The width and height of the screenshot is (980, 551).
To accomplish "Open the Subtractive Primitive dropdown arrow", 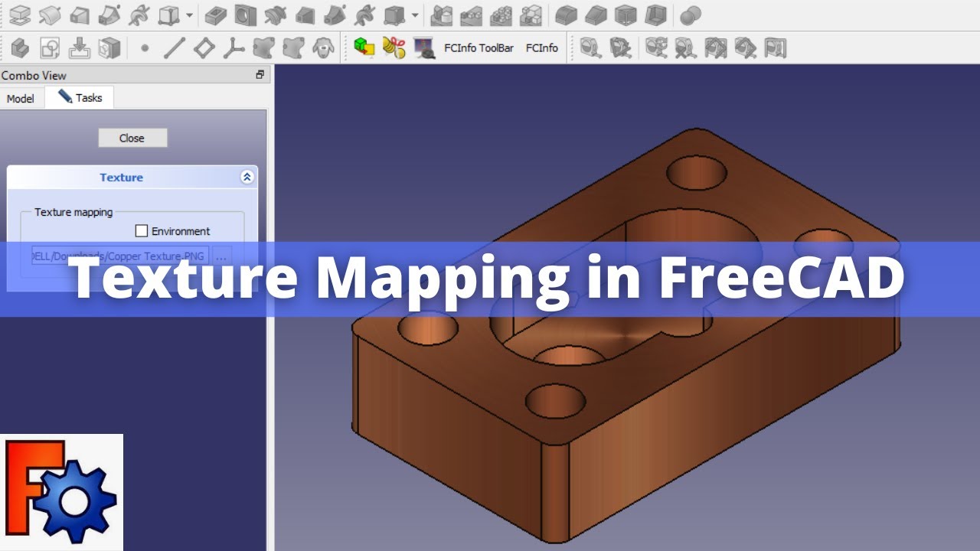I will click(415, 15).
